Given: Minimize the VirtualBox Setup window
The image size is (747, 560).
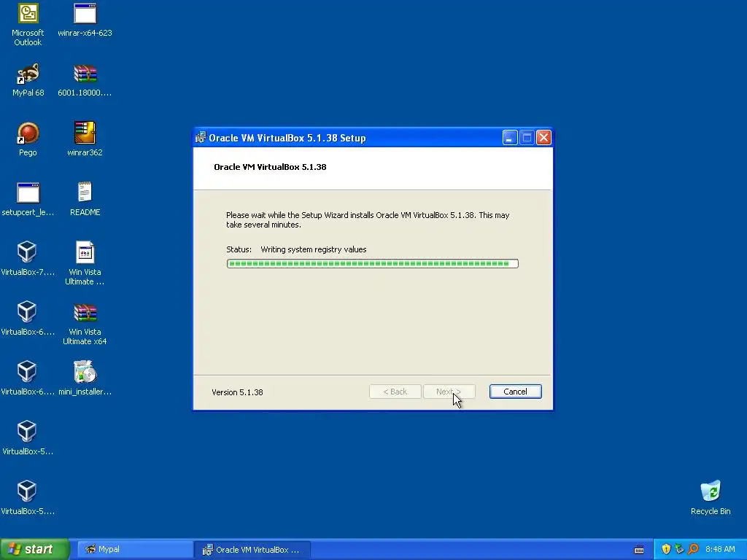Looking at the screenshot, I should [510, 138].
